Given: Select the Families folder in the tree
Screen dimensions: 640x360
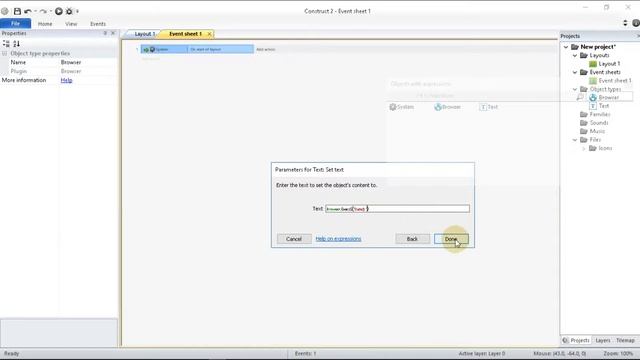Looking at the screenshot, I should coord(600,115).
